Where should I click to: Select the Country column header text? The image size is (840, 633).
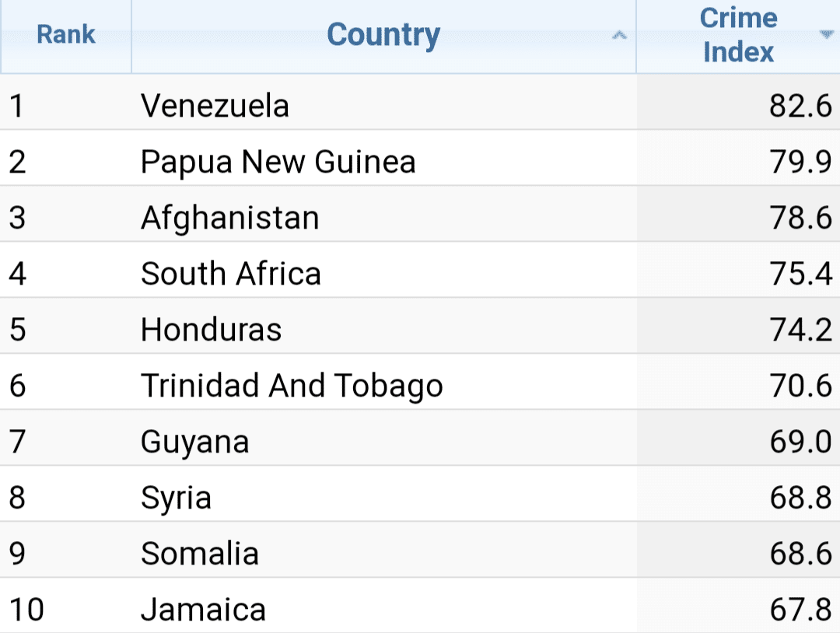[383, 35]
